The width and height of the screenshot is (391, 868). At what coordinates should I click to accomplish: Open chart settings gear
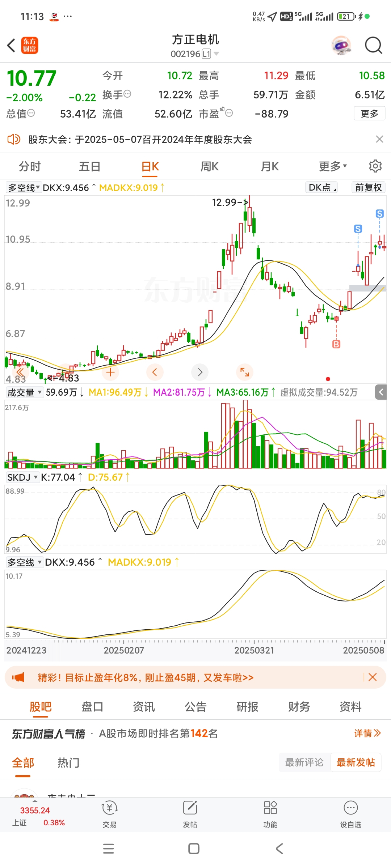[x=375, y=166]
